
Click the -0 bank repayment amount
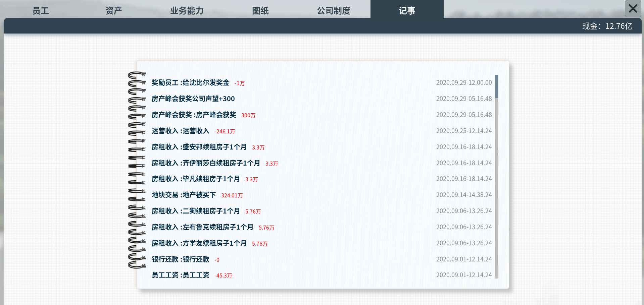pos(217,260)
